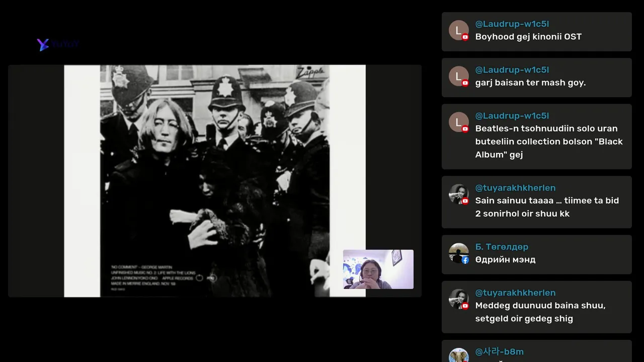Click YouTube badge on 'Meddeg duunuud' comment avatar

465,306
